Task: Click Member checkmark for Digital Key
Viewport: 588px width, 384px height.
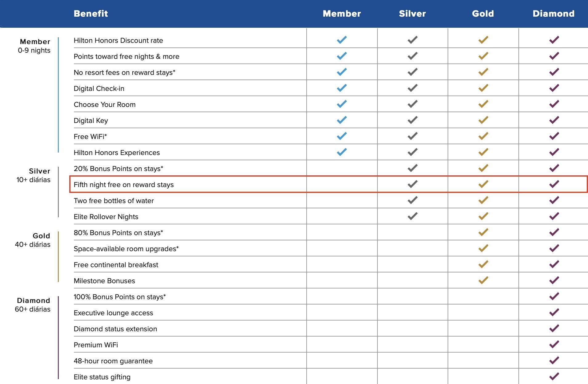Action: tap(342, 120)
